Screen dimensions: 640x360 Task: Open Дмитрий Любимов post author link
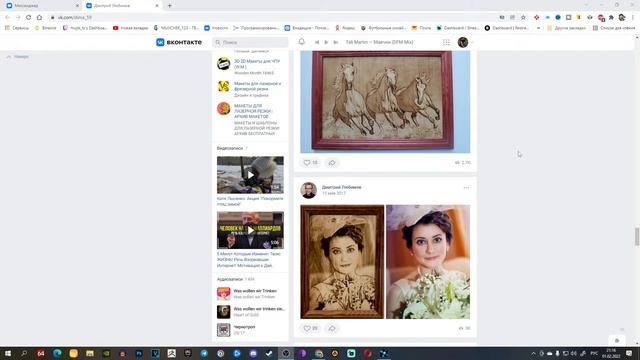point(341,187)
